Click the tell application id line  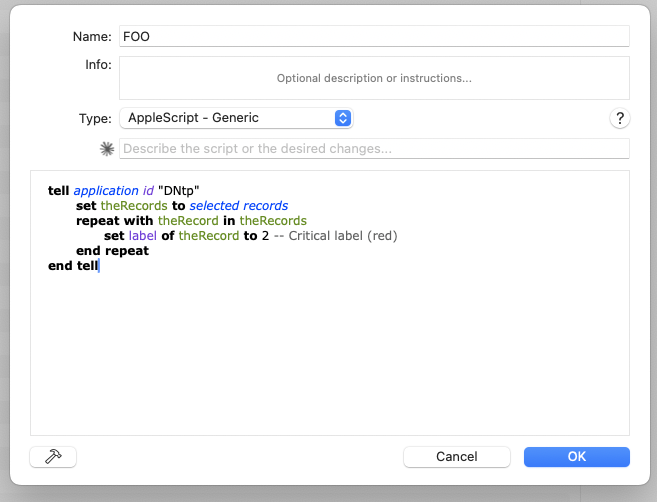tap(123, 190)
